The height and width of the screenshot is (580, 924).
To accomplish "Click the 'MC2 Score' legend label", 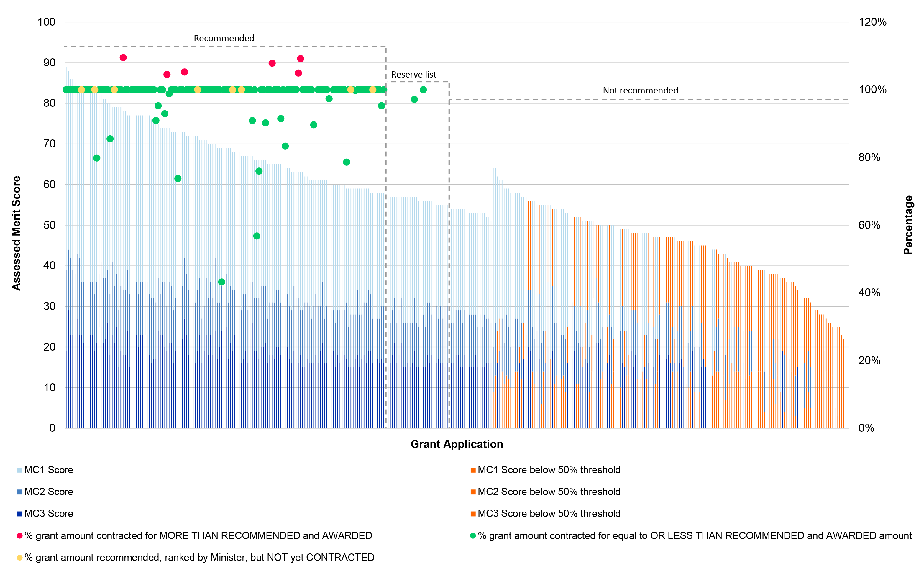I will 49,492.
